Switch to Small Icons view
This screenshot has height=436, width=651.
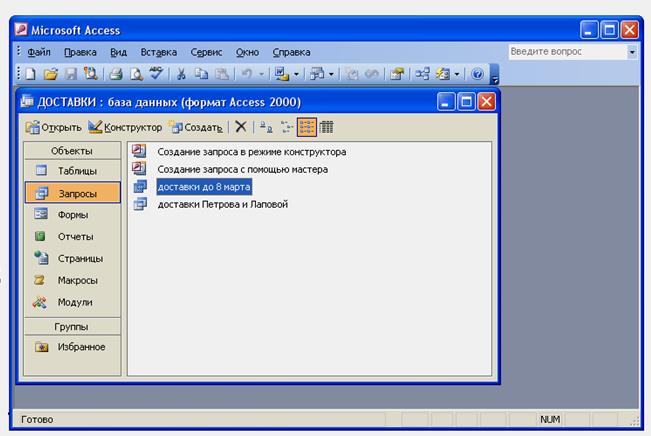coord(286,127)
